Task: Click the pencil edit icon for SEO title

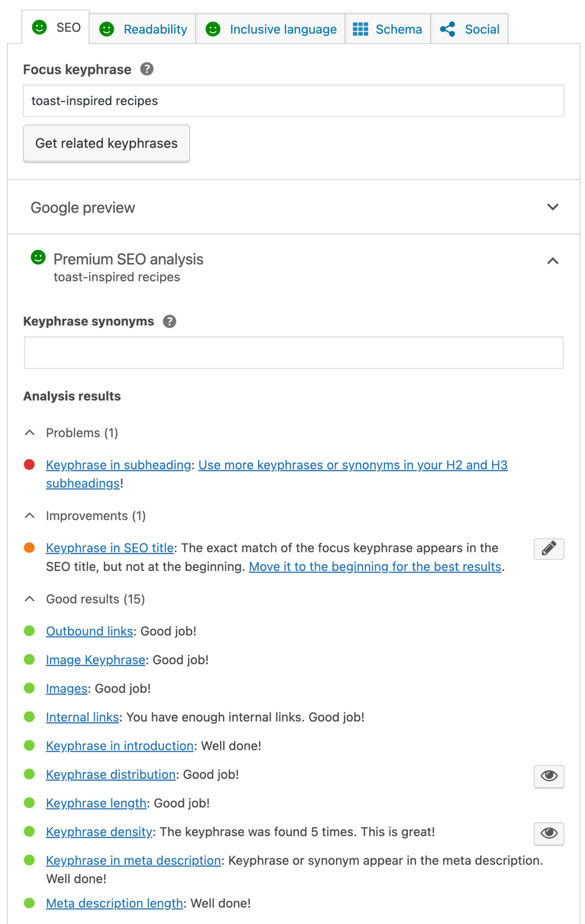Action: pyautogui.click(x=548, y=549)
